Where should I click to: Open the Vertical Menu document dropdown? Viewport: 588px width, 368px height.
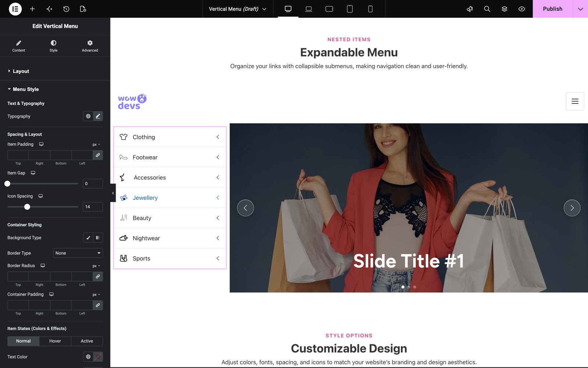point(238,9)
